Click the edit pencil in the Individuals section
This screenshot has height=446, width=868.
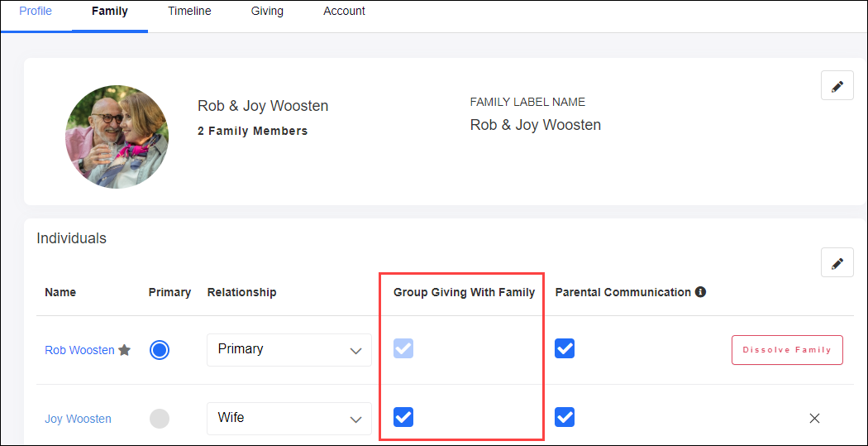pos(837,263)
